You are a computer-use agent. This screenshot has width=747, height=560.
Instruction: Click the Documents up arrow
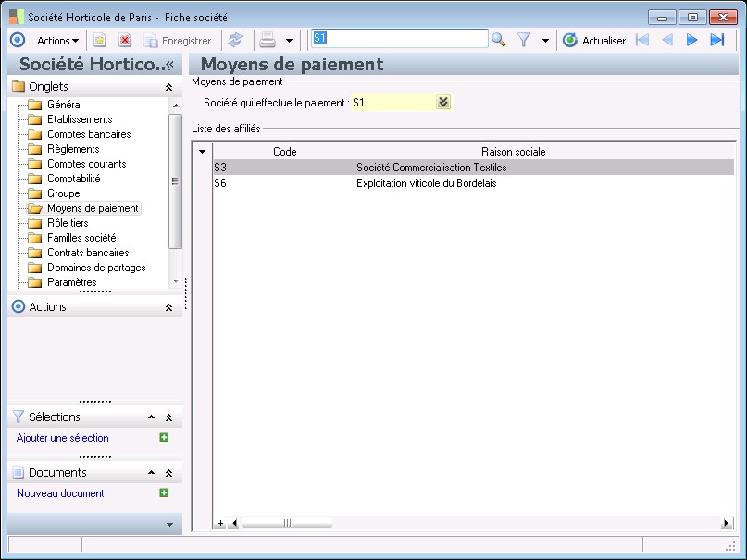click(151, 473)
